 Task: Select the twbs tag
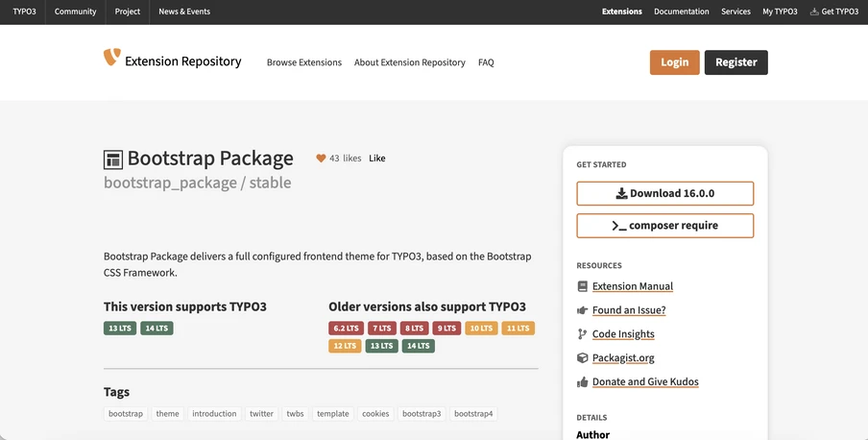(295, 414)
